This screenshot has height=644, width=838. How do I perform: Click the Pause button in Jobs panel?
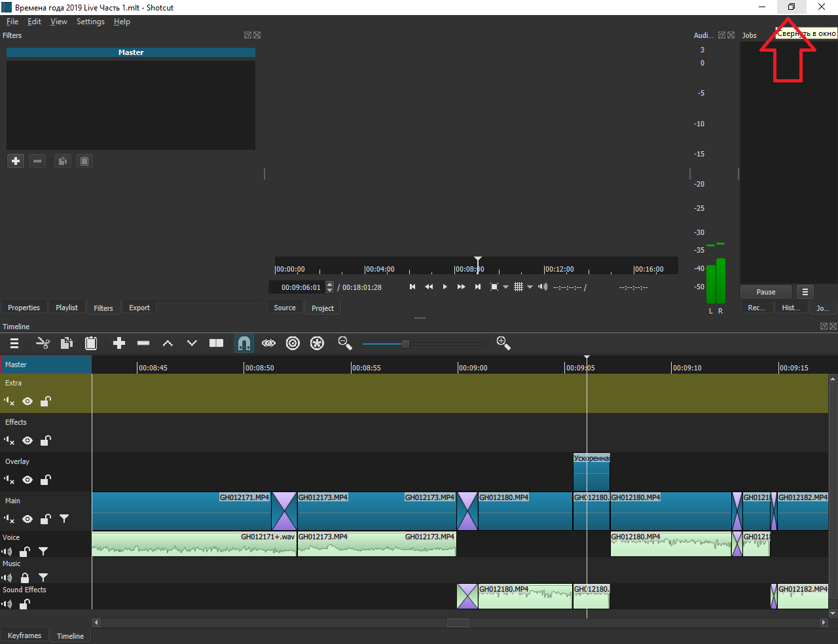pos(765,291)
